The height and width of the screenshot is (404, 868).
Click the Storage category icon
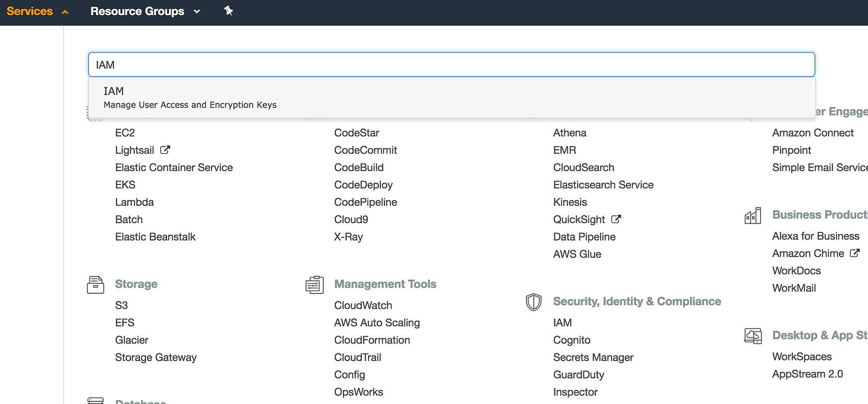pos(95,285)
